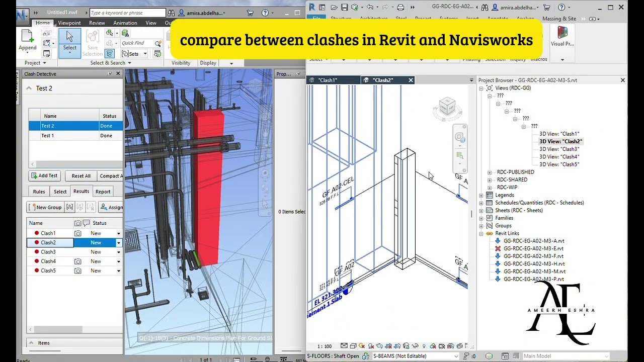
Task: Open the Selection Tree icon in ribbon
Action: click(110, 54)
